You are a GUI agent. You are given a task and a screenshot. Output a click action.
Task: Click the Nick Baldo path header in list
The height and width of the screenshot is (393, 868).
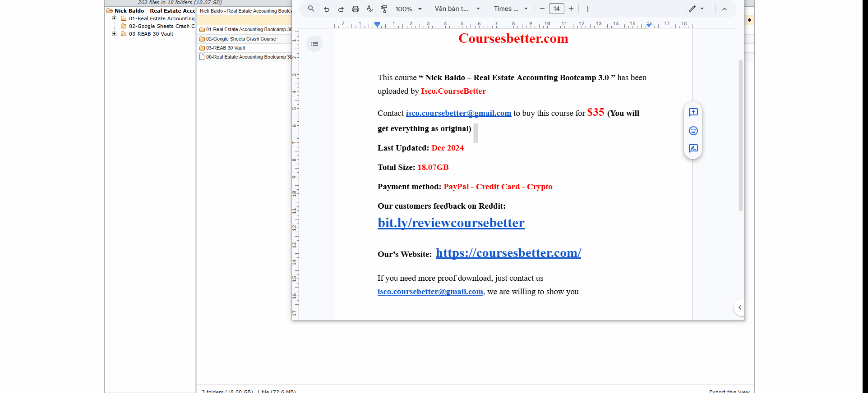[x=245, y=11]
